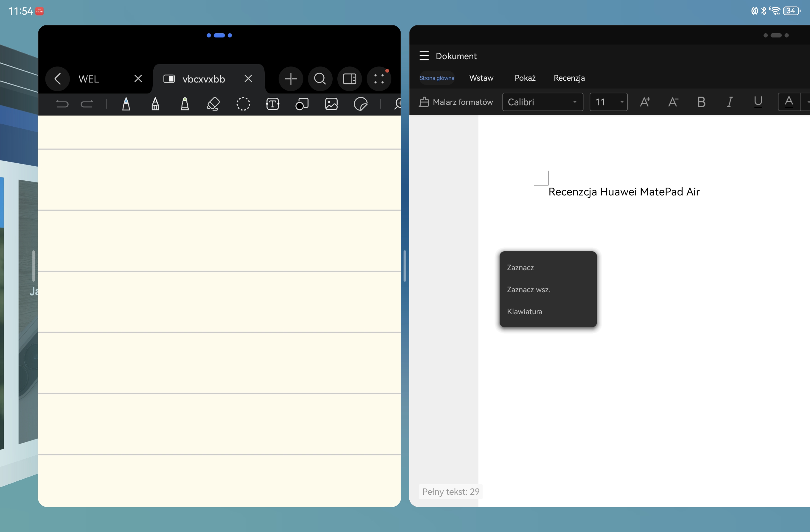Open the font size 11 dropdown
The image size is (810, 532).
click(x=608, y=102)
